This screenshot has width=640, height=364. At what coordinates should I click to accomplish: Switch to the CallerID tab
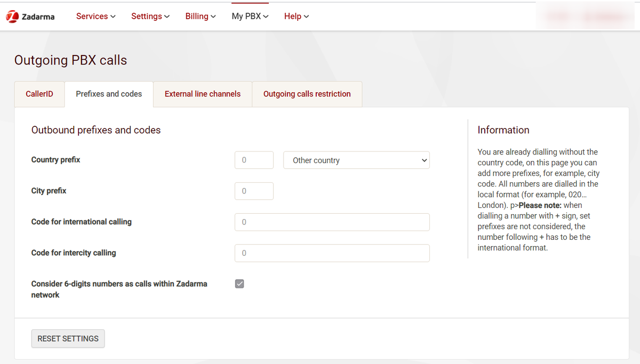click(39, 94)
